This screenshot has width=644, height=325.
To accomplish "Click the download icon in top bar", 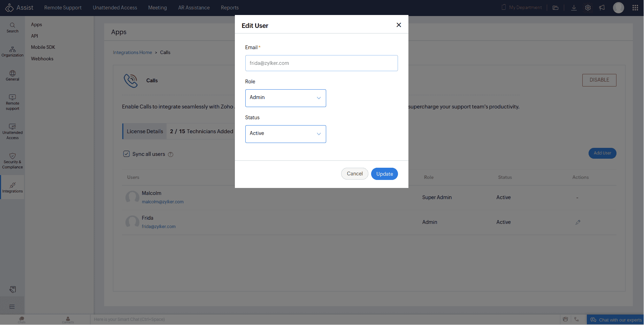I will point(574,8).
